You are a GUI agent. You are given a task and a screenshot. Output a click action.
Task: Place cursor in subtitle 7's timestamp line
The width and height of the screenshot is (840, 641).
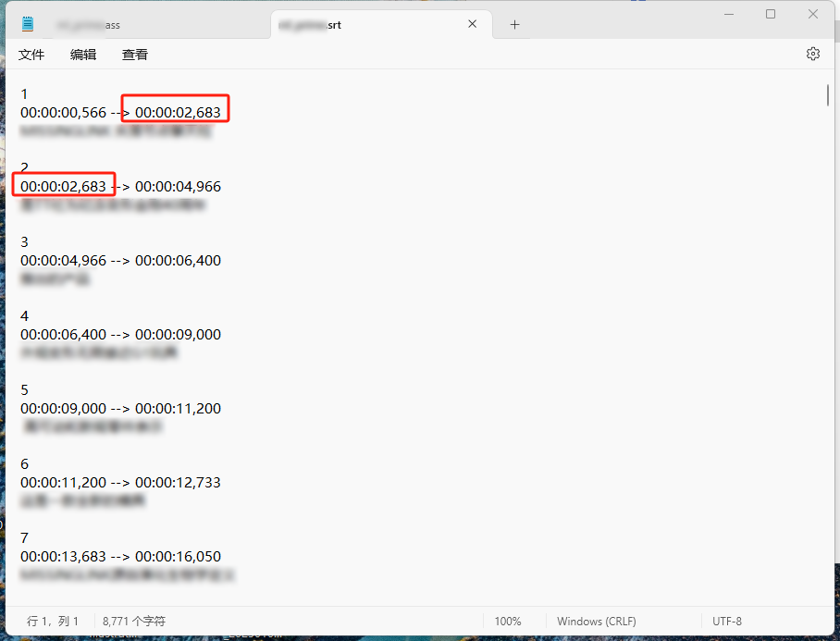coord(120,556)
